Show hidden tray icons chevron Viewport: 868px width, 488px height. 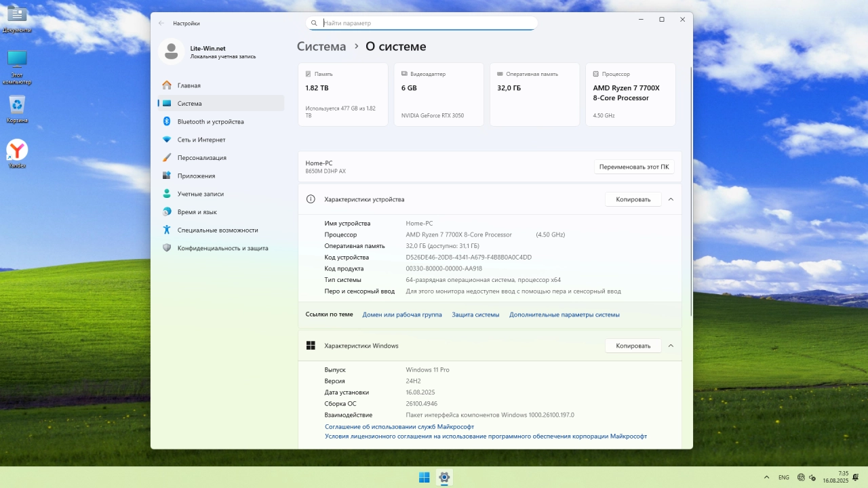click(766, 477)
